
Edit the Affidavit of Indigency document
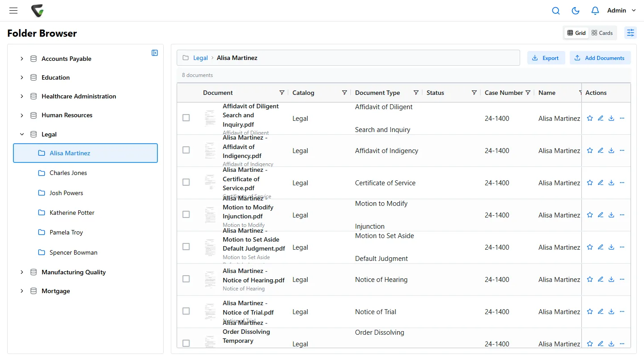[601, 150]
